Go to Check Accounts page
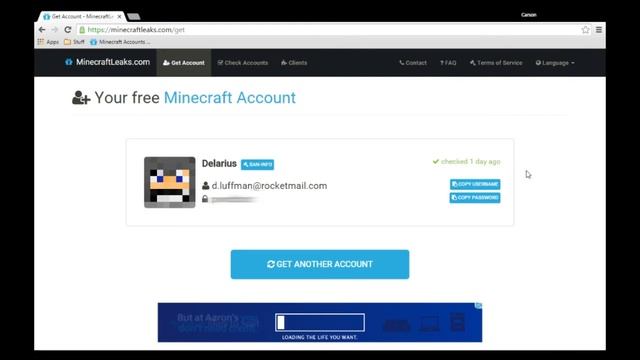Image resolution: width=640 pixels, height=360 pixels. (x=243, y=63)
